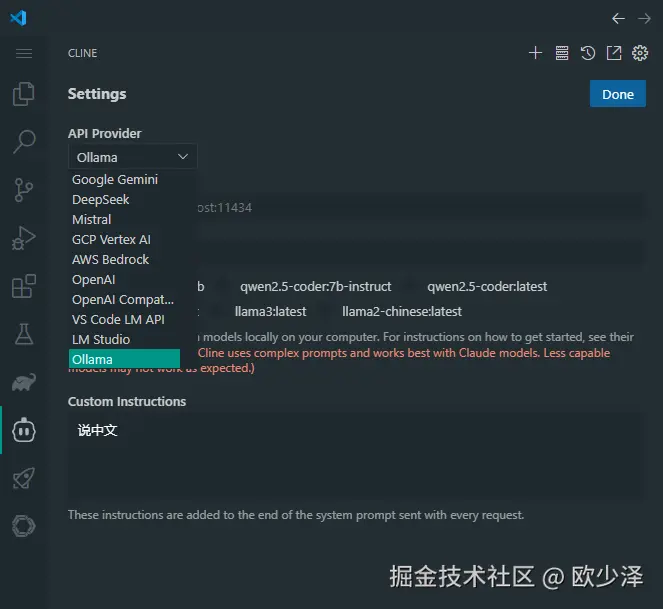The image size is (663, 609).
Task: Choose Google Gemini from provider list
Action: pos(124,180)
